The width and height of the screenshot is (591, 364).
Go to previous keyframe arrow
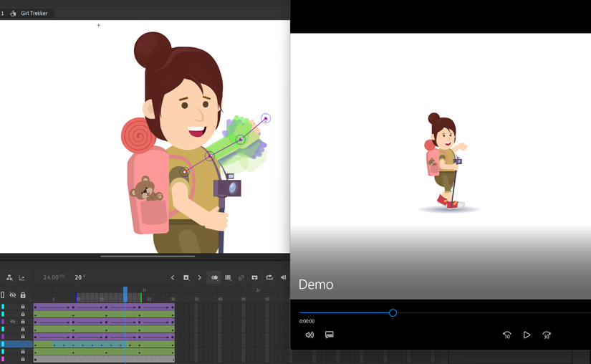click(173, 278)
